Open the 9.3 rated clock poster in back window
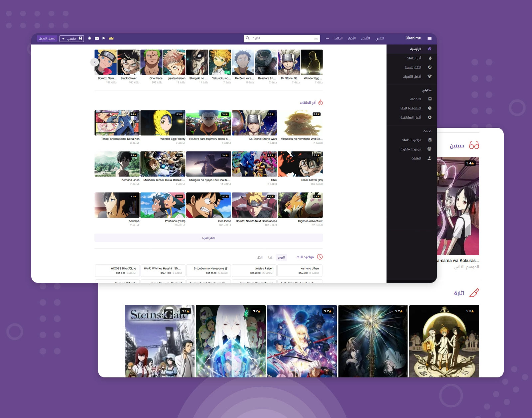 click(x=444, y=341)
